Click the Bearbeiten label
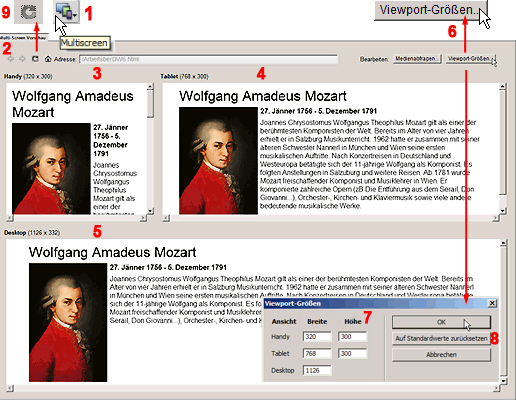The image size is (516, 400). (374, 59)
